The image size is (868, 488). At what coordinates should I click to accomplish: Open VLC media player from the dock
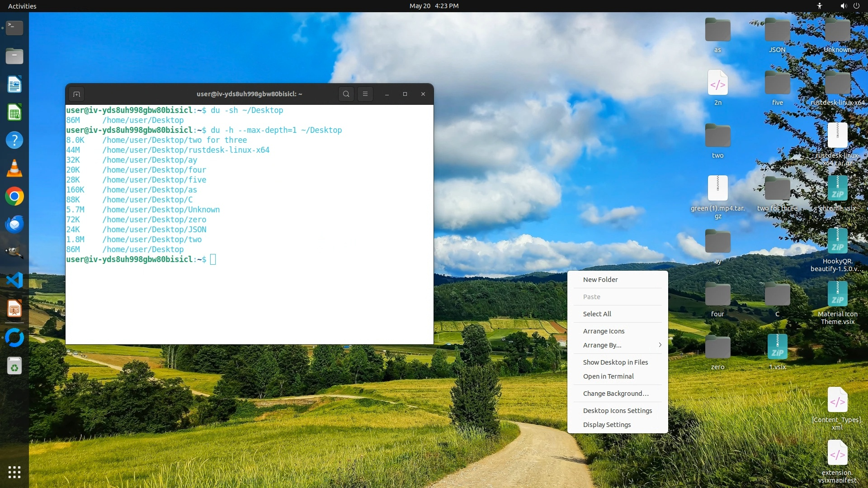[14, 169]
